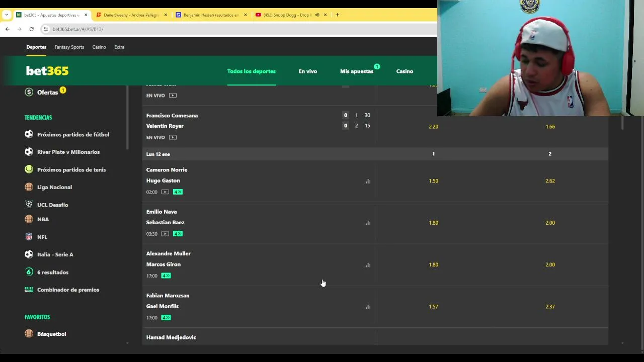Bet on Marcos Giron at 2.00
644x362 pixels.
coord(550,264)
